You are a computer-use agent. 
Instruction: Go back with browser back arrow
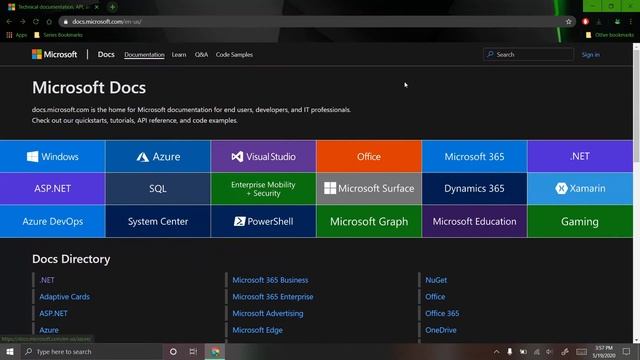click(x=9, y=22)
